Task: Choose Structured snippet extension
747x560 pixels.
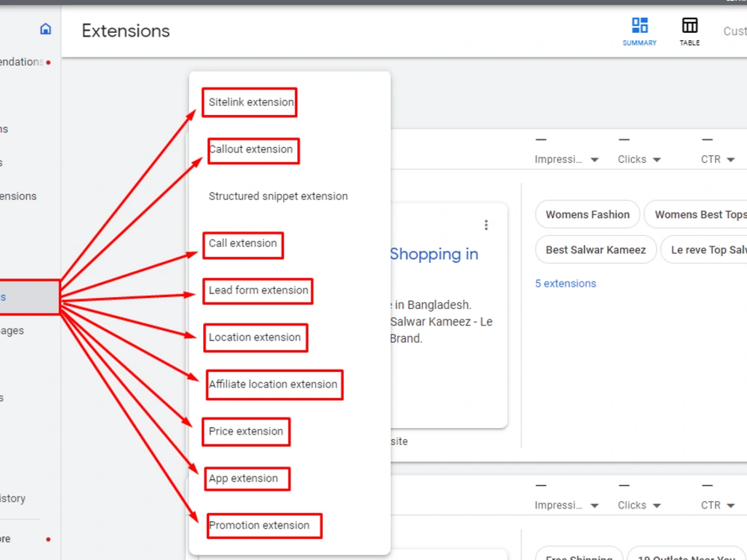Action: (x=278, y=196)
